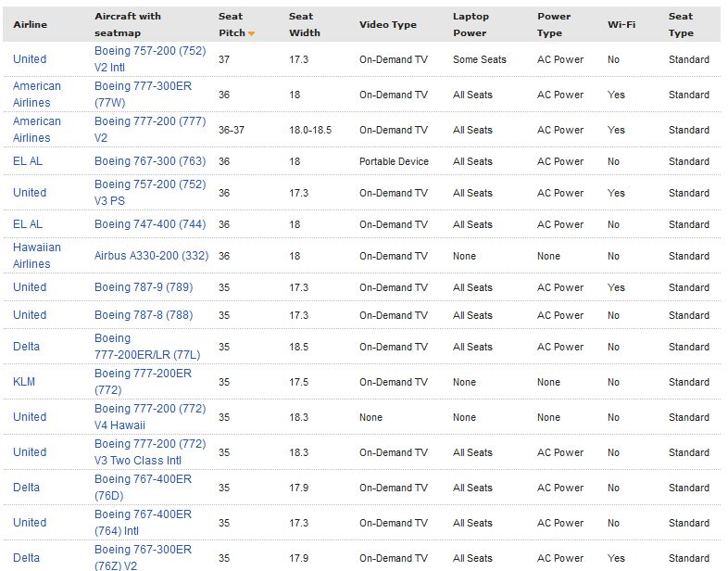Select laptop power 'None' in KLM row
This screenshot has height=571, width=728.
tap(464, 383)
